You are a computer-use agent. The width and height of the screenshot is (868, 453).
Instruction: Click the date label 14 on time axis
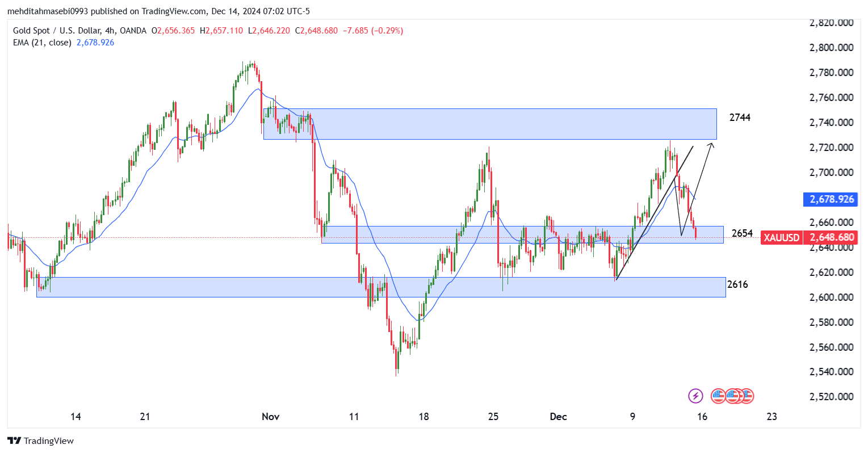(76, 417)
